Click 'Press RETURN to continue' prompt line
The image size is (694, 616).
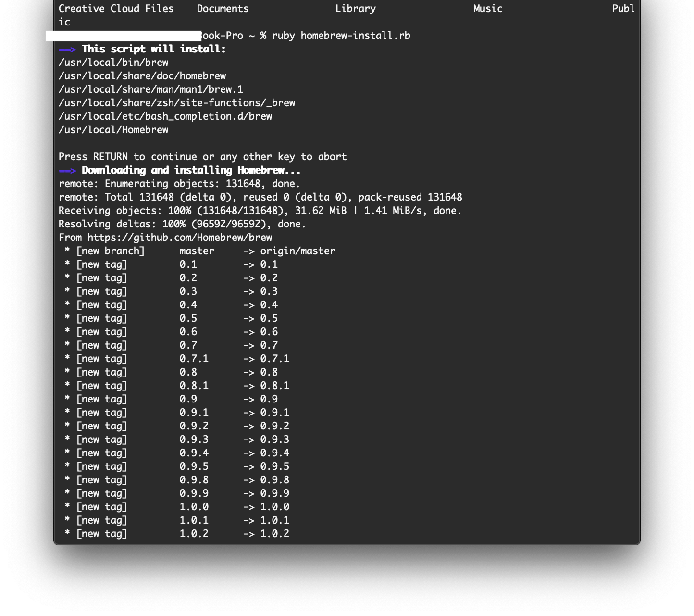click(x=203, y=157)
